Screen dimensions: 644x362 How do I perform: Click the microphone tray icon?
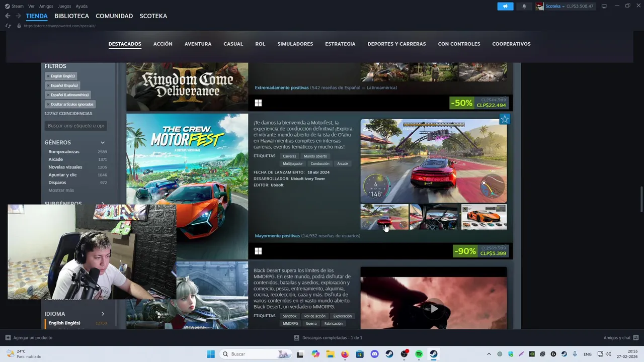[575, 354]
